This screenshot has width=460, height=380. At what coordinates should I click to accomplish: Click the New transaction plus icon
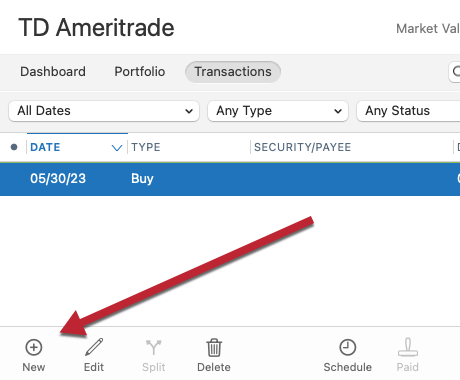[34, 347]
